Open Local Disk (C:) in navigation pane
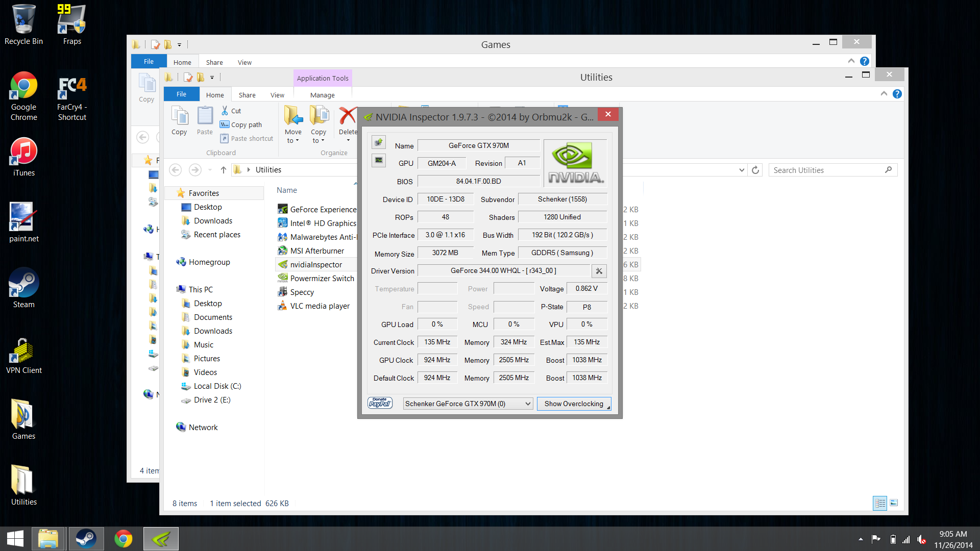Viewport: 980px width, 551px height. click(x=217, y=386)
